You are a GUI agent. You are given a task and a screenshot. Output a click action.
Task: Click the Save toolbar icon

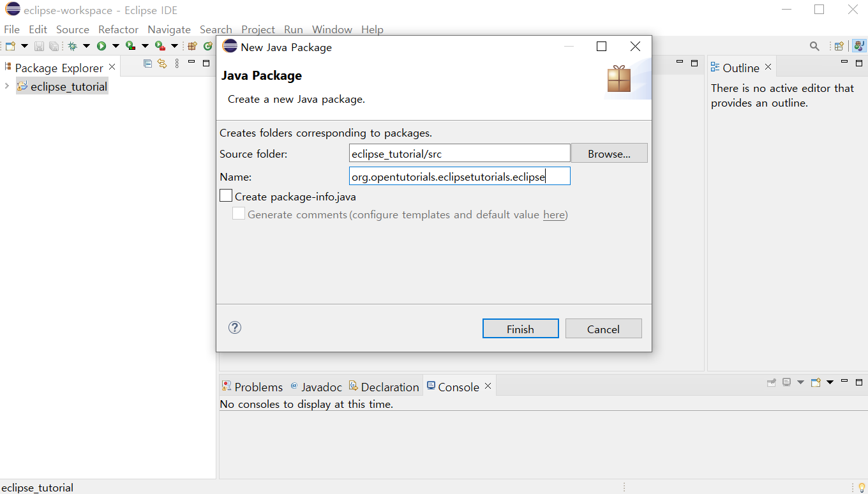(x=39, y=46)
